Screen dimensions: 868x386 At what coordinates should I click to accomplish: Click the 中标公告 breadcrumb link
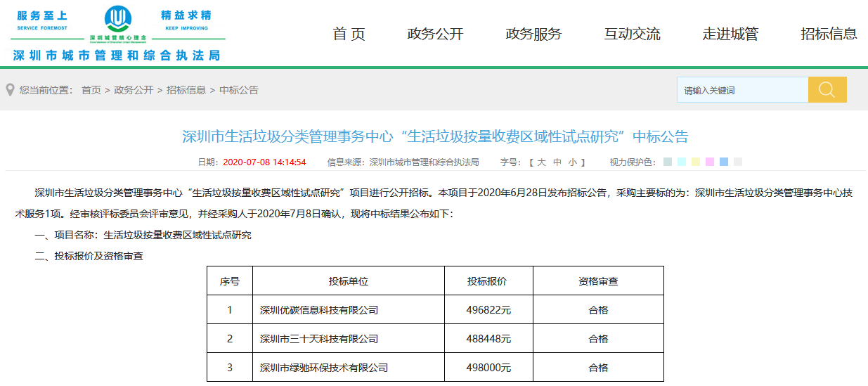click(x=239, y=90)
